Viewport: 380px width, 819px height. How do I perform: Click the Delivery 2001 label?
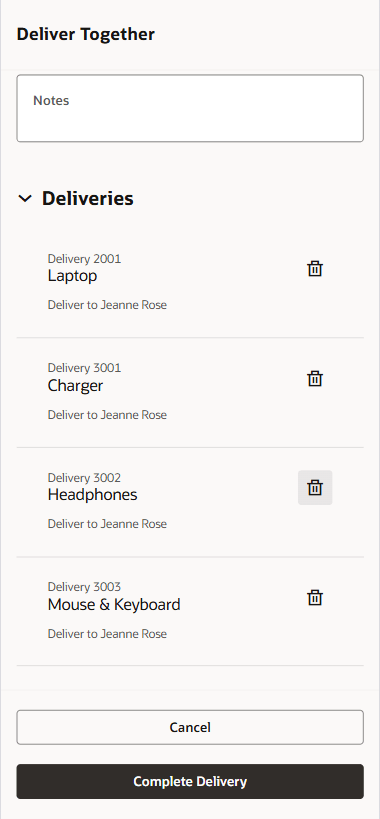[x=84, y=259]
